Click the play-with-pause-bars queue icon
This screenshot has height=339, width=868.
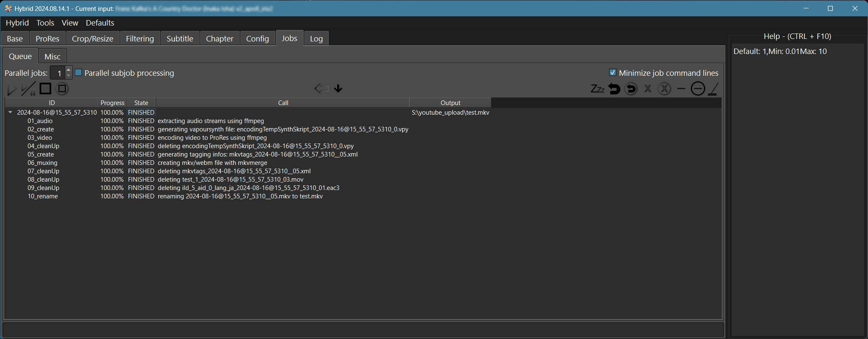(x=28, y=89)
